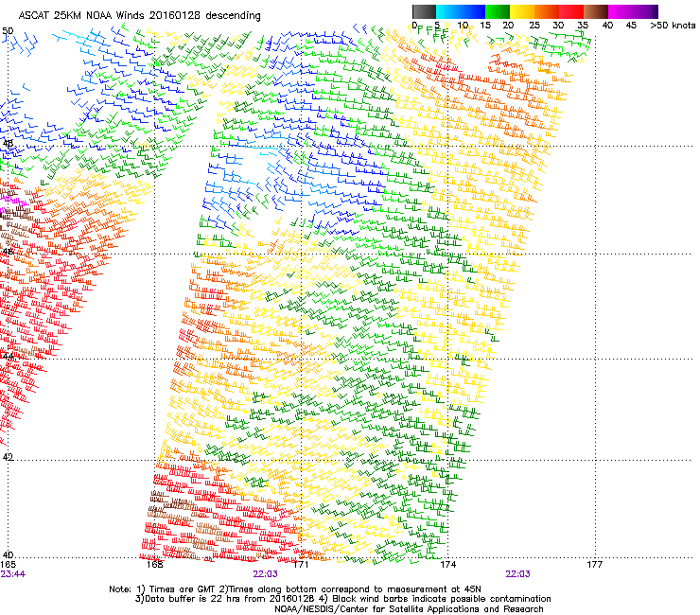
Task: Click the '35' legend speed label
Action: (x=583, y=25)
